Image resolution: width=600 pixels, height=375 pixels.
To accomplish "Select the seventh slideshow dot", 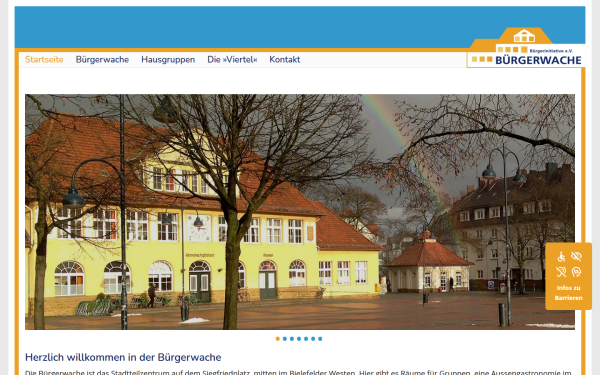I will tap(320, 339).
